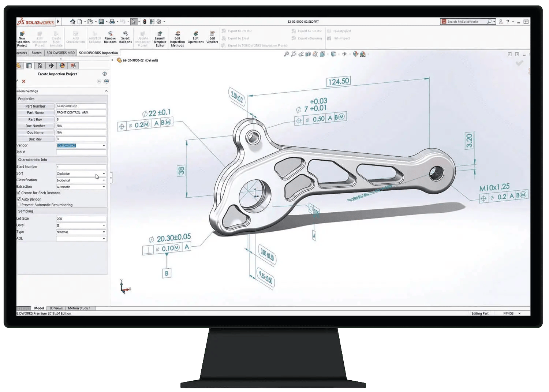Toggle Create for Each Instance checkbox
The image size is (549, 392).
click(x=19, y=193)
